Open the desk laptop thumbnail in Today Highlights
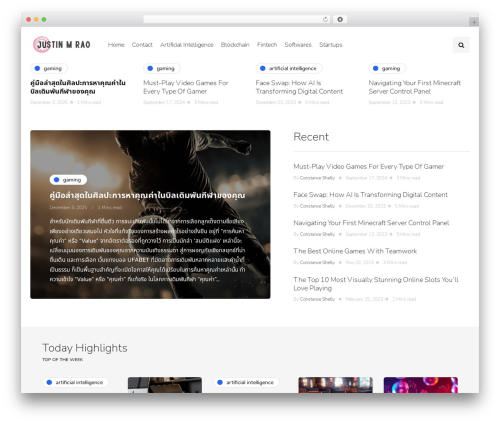 click(x=165, y=385)
